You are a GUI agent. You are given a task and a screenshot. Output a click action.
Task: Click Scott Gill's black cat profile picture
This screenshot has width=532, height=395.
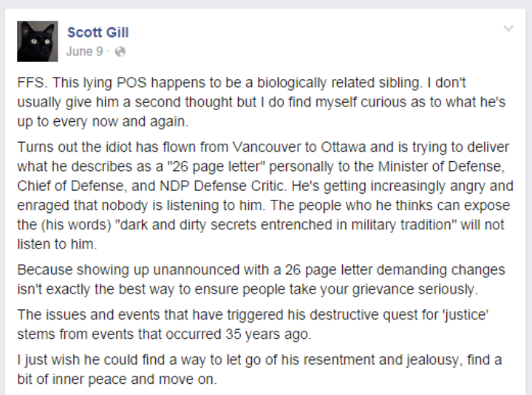(37, 41)
